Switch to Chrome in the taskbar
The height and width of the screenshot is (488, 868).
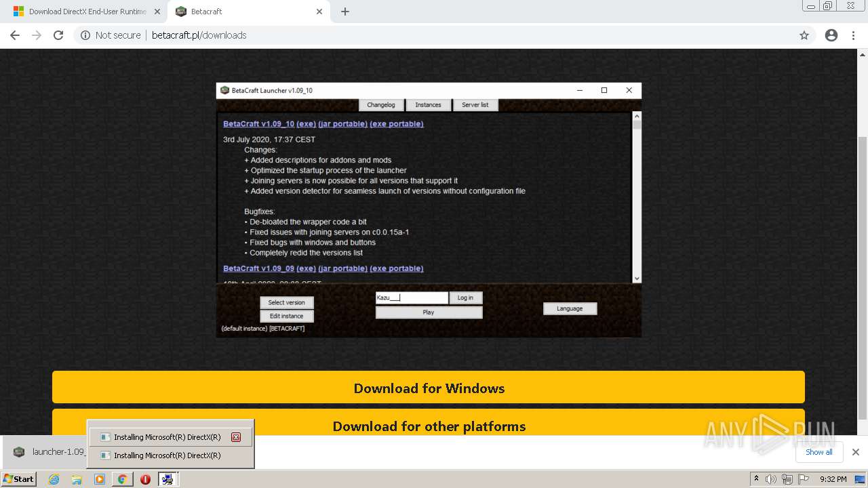[122, 479]
